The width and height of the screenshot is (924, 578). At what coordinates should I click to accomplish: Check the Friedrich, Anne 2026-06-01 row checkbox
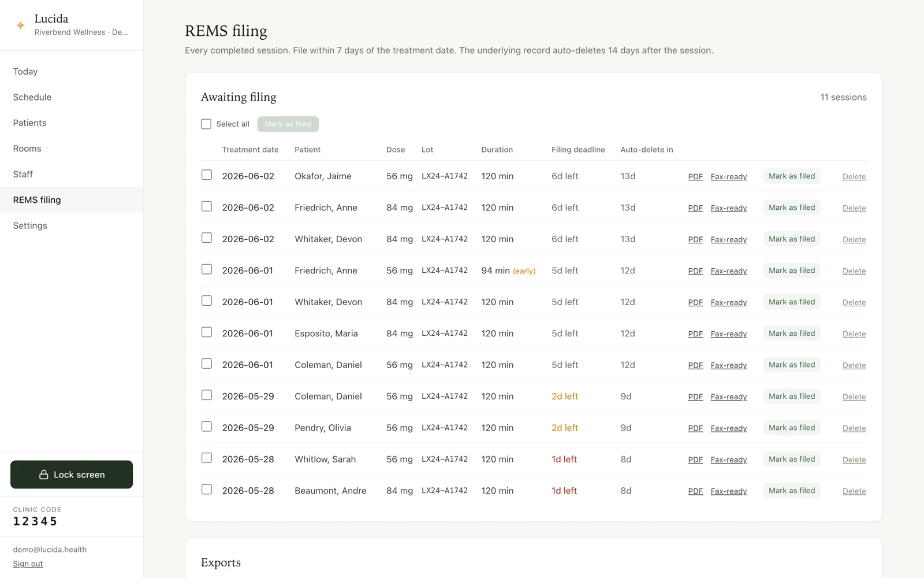(207, 269)
